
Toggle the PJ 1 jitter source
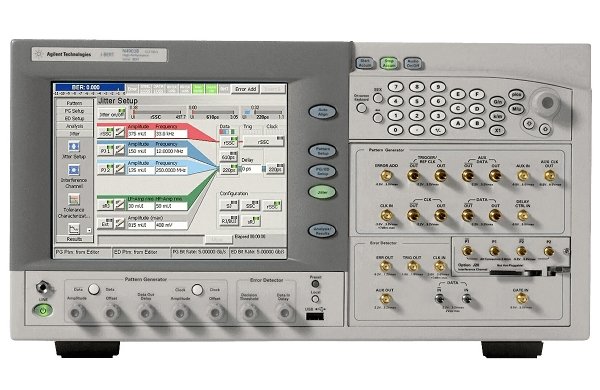pos(106,150)
